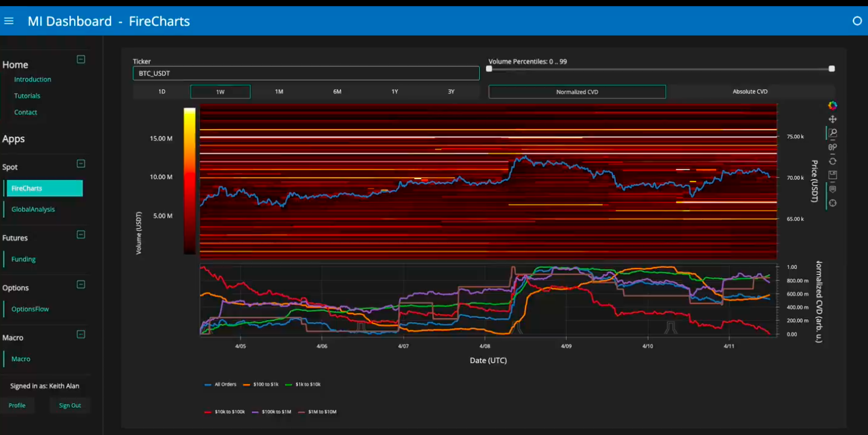The image size is (868, 435).
Task: Toggle All Orders legend series
Action: coord(220,384)
